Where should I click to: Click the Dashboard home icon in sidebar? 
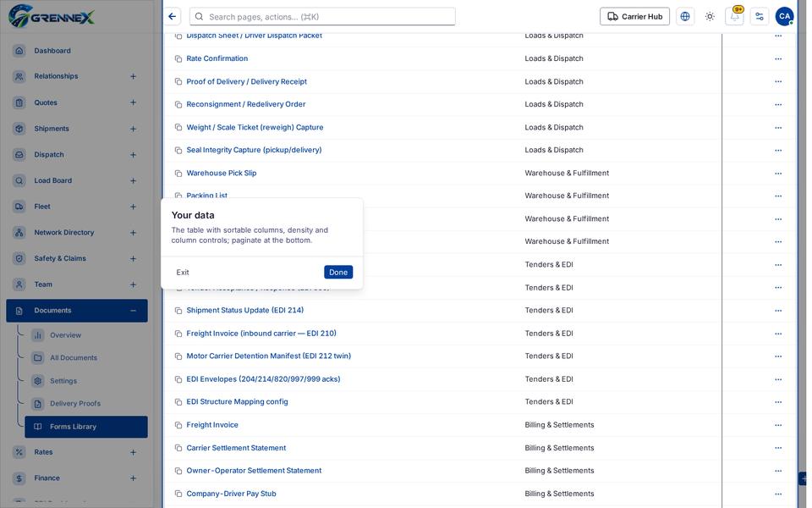pyautogui.click(x=19, y=51)
